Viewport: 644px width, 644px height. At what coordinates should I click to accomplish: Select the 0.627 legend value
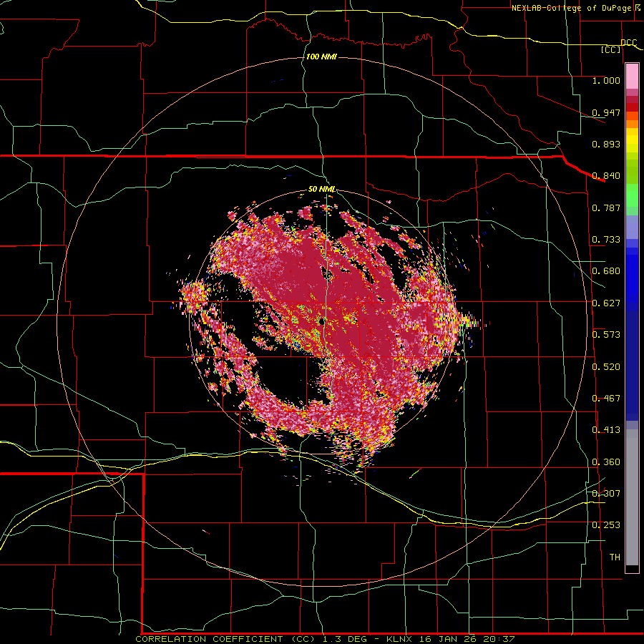[606, 303]
